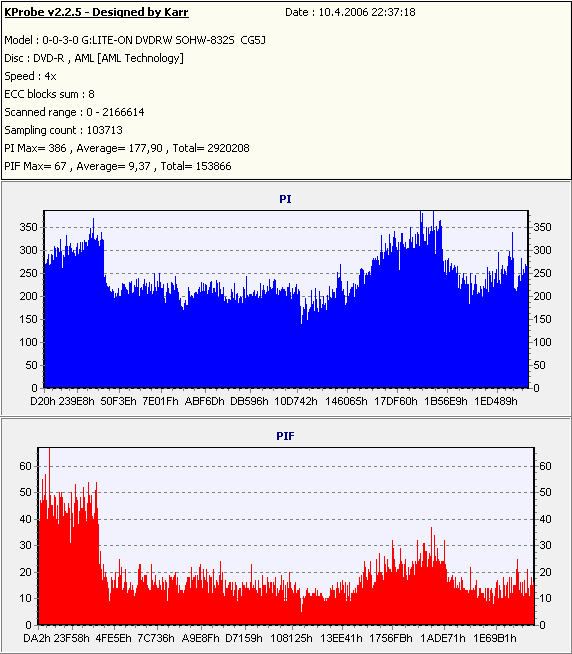Select the 'PI Max= 386' statistics line
The height and width of the screenshot is (654, 572).
(x=127, y=148)
